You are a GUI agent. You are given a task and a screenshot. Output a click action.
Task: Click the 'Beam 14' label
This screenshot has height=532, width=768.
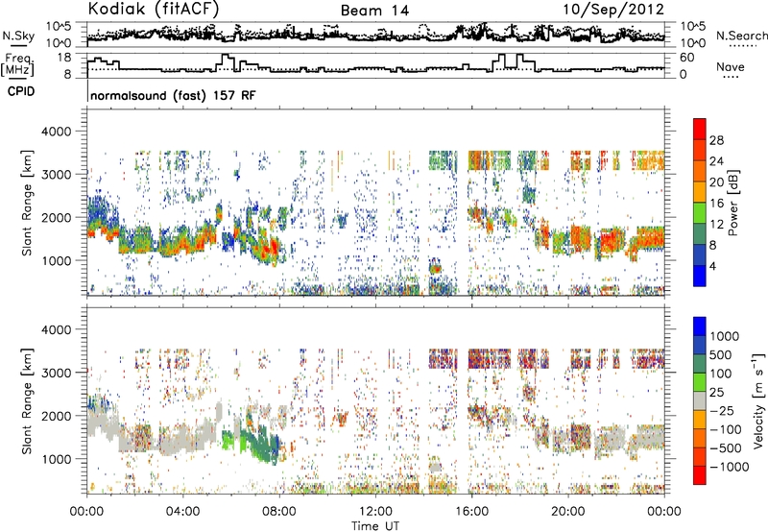[374, 11]
